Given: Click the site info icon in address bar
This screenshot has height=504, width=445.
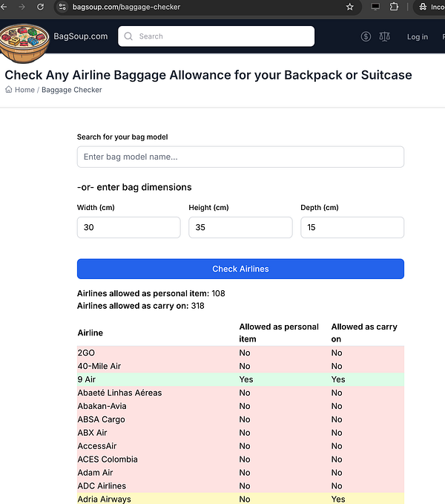Looking at the screenshot, I should (63, 7).
